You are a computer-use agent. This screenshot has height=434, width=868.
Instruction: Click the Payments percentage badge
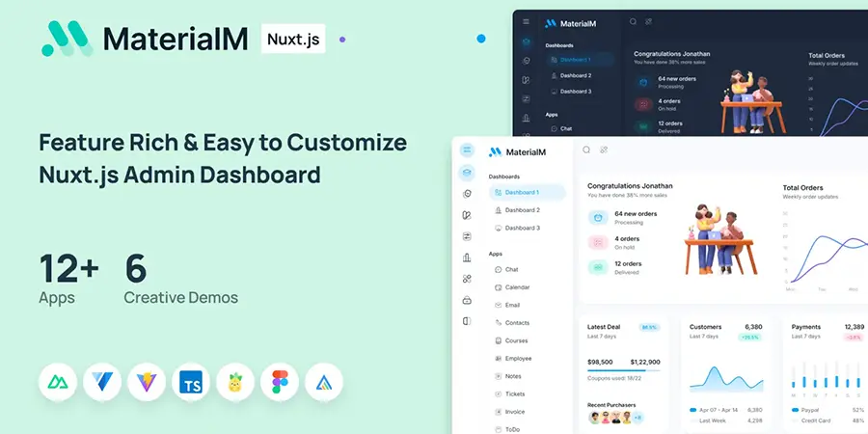(854, 338)
